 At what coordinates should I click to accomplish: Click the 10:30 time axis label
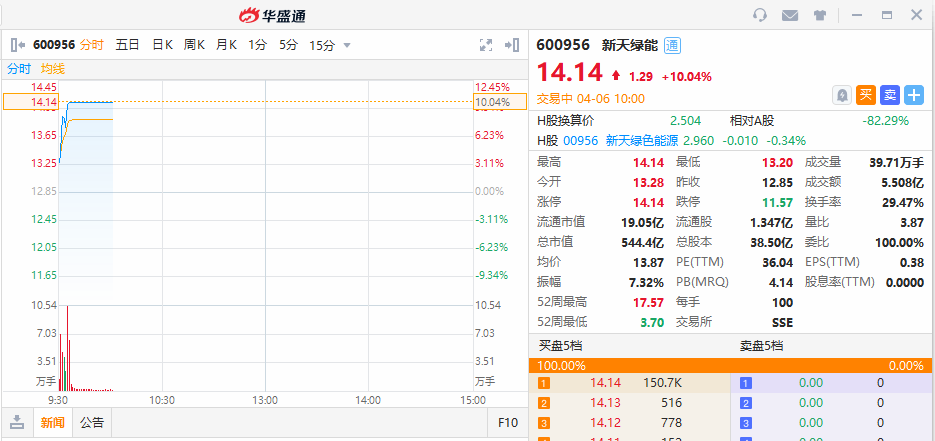(162, 400)
